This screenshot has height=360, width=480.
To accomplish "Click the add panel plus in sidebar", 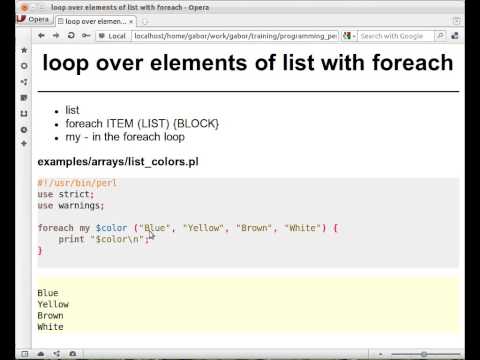I will pyautogui.click(x=24, y=144).
